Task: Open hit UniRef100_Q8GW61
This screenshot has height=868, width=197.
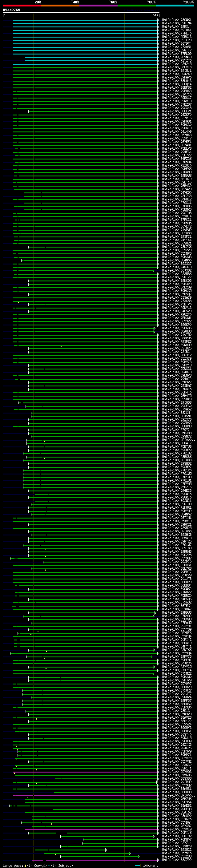Action: [177, 20]
